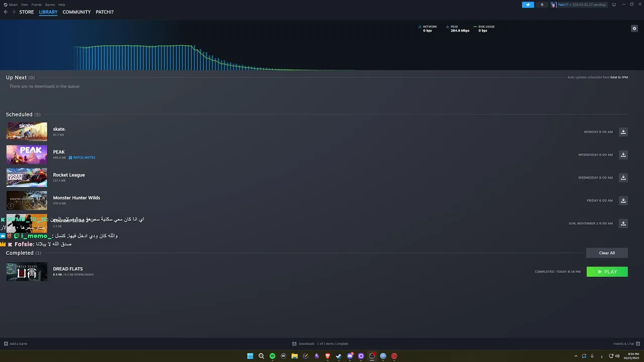The image size is (644, 362).
Task: Open the Help menu
Action: click(61, 5)
